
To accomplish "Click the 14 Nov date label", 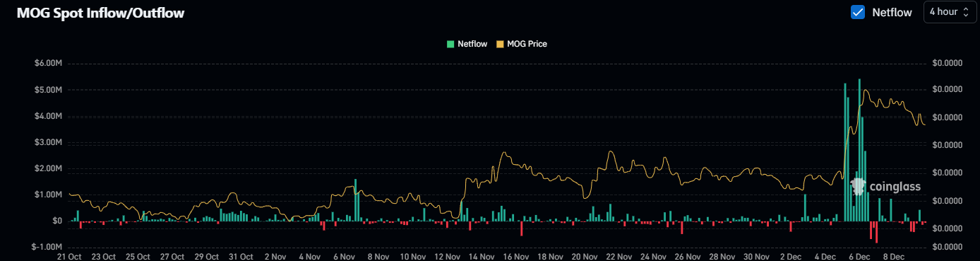I will tap(482, 257).
